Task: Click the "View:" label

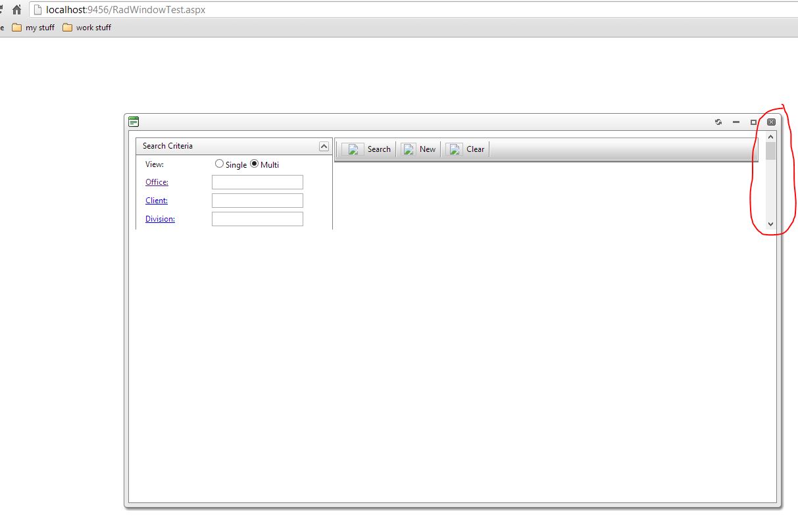Action: [155, 164]
